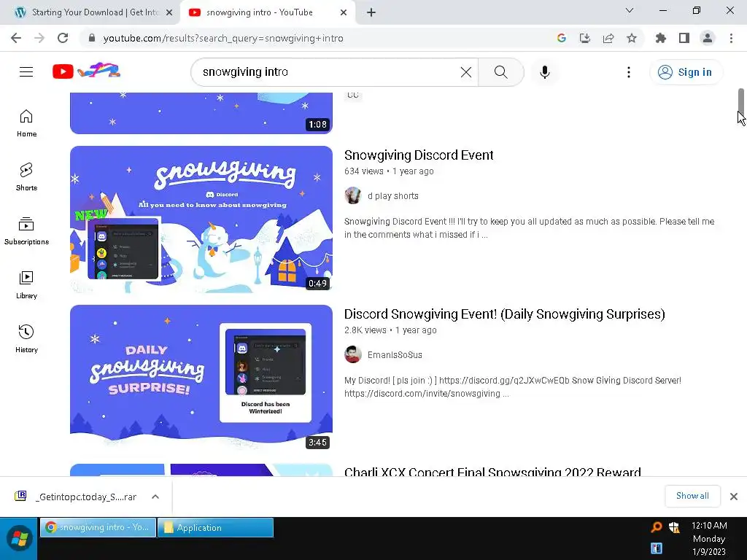The image size is (747, 560).
Task: Click Show all downloads button
Action: [x=692, y=496]
